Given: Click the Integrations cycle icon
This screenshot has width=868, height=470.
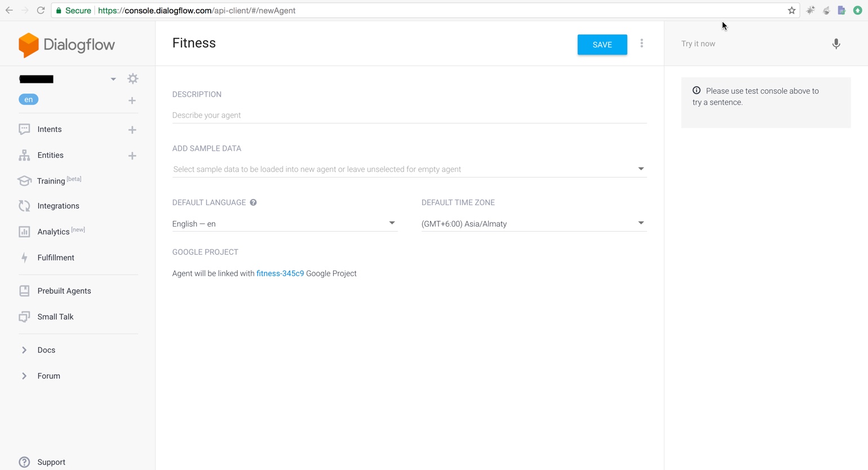Looking at the screenshot, I should [24, 206].
